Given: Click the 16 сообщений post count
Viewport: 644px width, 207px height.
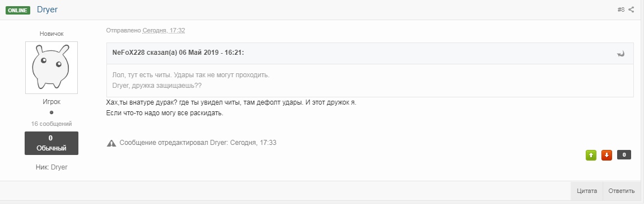Looking at the screenshot, I should (x=52, y=124).
